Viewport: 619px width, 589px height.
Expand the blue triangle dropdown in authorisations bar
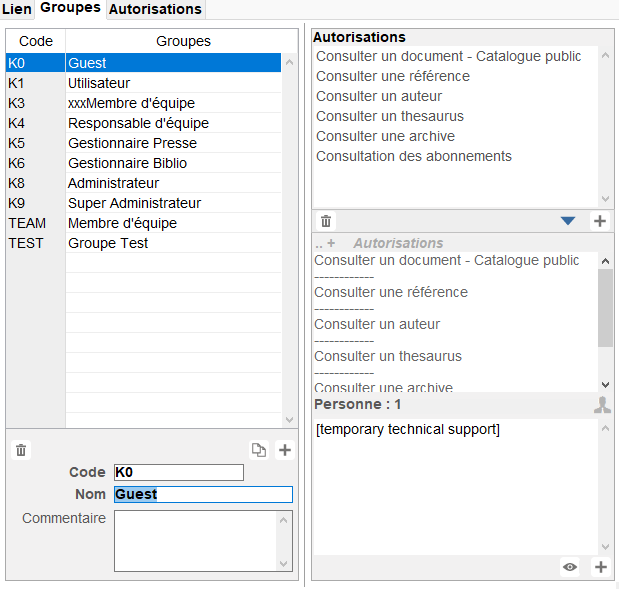tap(568, 221)
